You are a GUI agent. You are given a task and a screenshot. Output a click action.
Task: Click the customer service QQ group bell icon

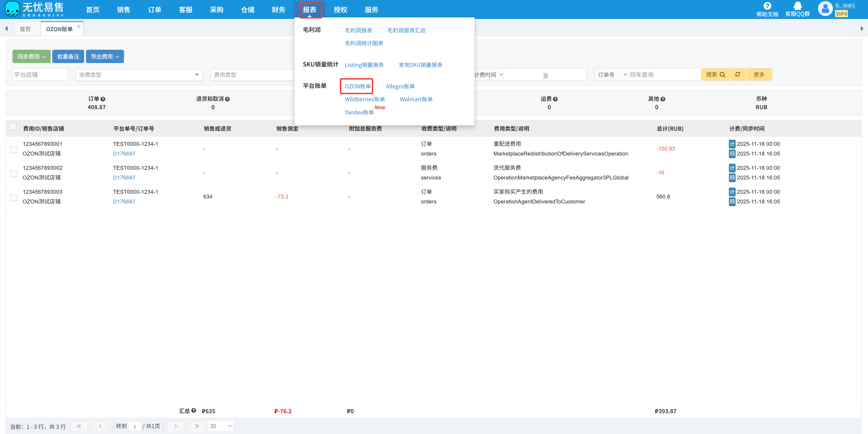797,6
